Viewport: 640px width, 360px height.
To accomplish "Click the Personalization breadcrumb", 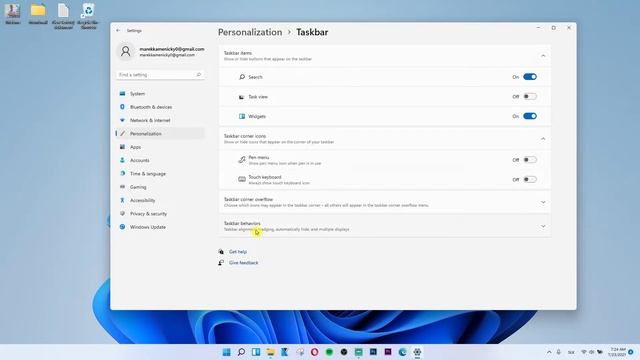I will click(x=250, y=32).
